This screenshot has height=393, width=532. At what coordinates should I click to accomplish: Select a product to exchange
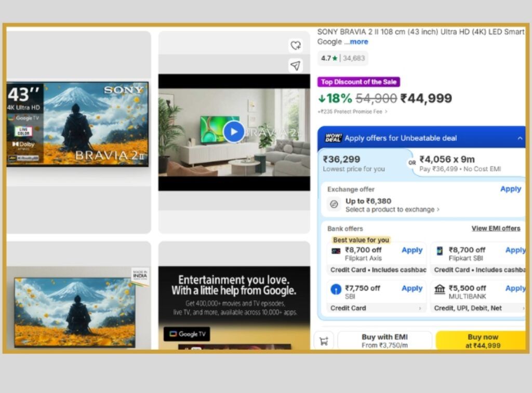click(392, 209)
